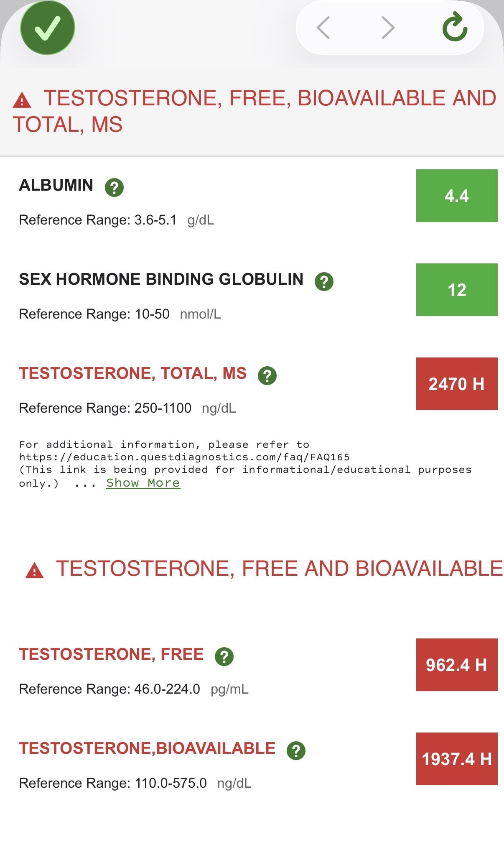Screen dimensions: 504x850
Task: Tap warning triangle beside top panel title
Action: pos(22,100)
